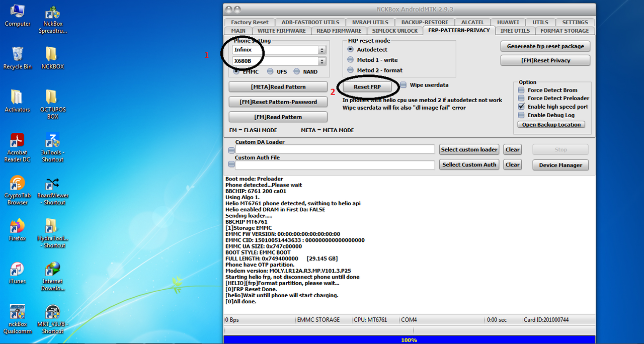Open Activators folder icon
Screen dimensions: 644x344
pyautogui.click(x=17, y=101)
